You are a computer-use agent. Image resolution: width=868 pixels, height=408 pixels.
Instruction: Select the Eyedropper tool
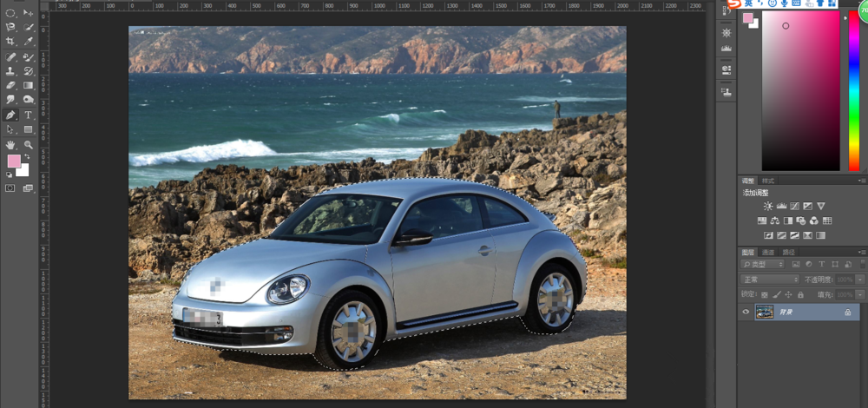[x=29, y=42]
